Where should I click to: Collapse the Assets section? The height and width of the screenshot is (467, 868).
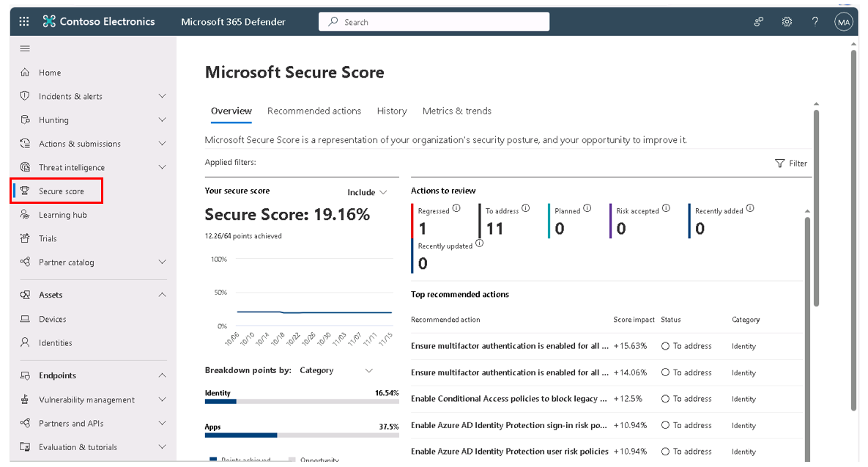(162, 295)
